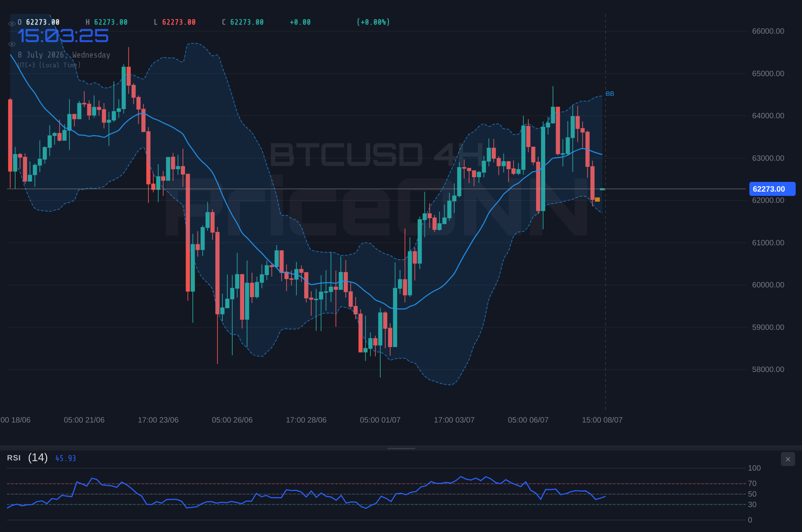Toggle the eye icon beside the 15:03:25 clock

[x=12, y=44]
